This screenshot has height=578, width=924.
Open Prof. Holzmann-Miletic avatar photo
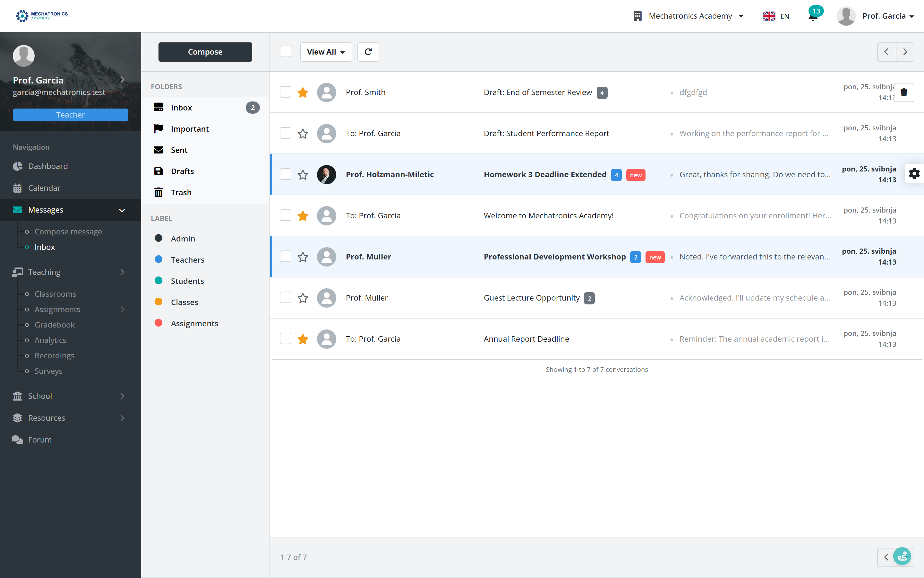click(x=327, y=175)
